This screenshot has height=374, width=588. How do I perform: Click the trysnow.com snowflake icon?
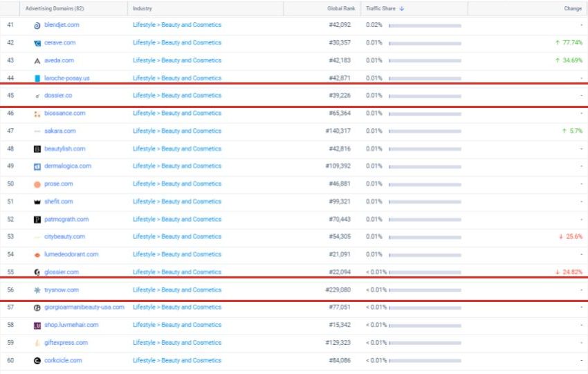tap(37, 290)
